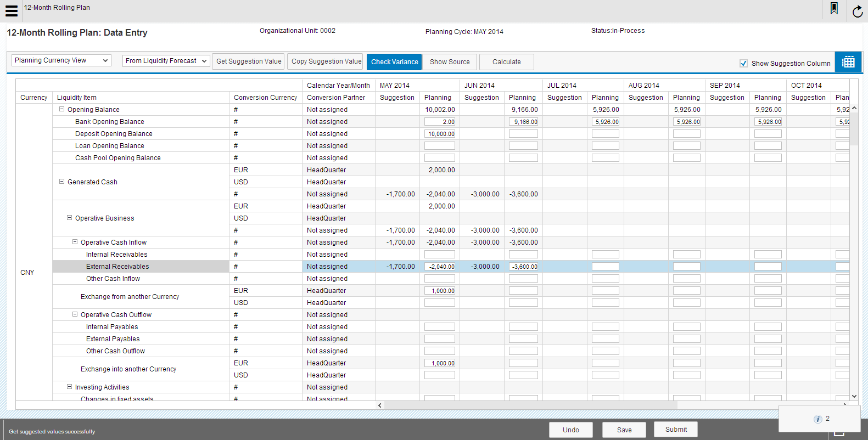Click Get Suggestion Value button
The image size is (868, 440).
249,61
